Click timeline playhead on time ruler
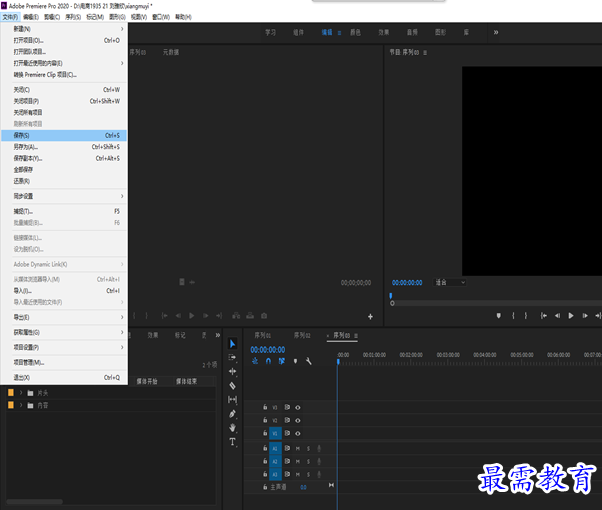 point(338,362)
